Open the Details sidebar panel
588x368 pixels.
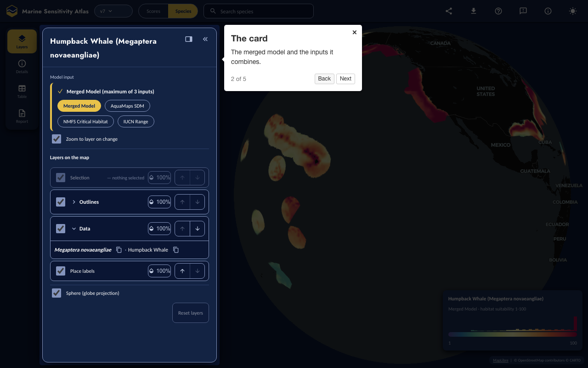click(x=22, y=67)
